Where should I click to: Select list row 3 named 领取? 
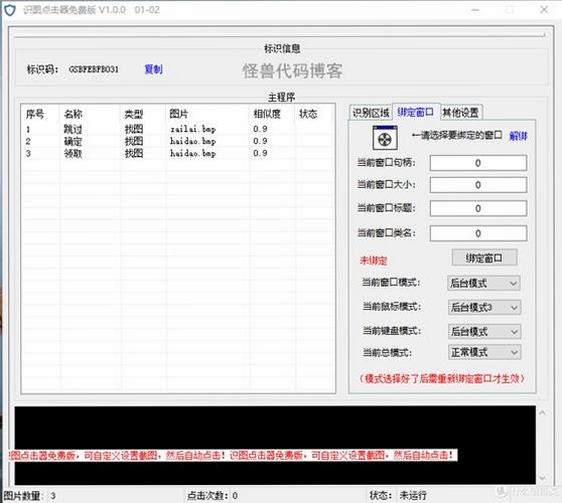click(178, 153)
